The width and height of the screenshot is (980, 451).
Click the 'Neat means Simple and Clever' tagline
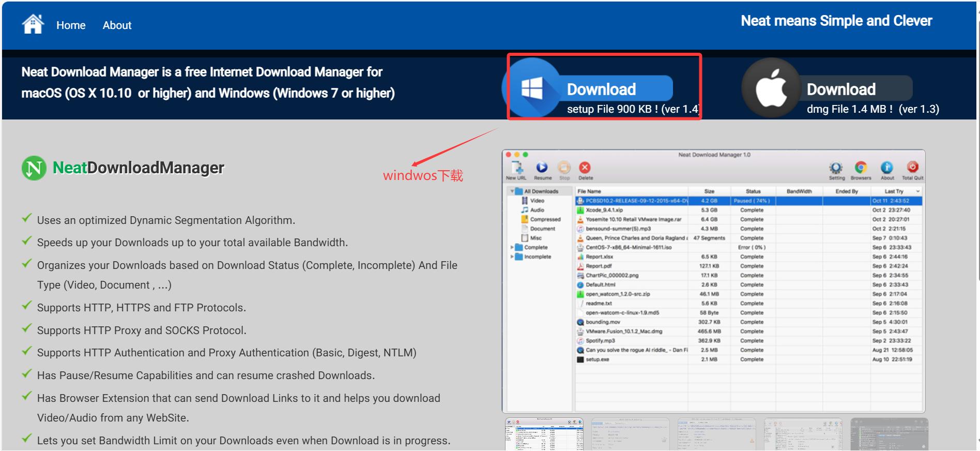836,21
